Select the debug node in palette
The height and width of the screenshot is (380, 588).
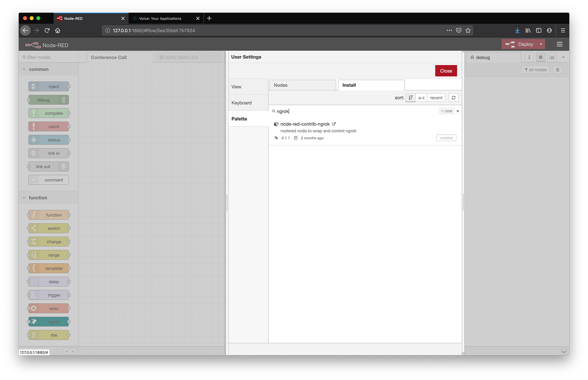pos(49,100)
